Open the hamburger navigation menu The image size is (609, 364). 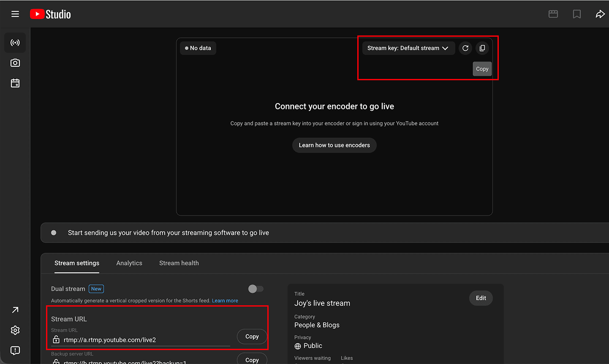pos(15,14)
